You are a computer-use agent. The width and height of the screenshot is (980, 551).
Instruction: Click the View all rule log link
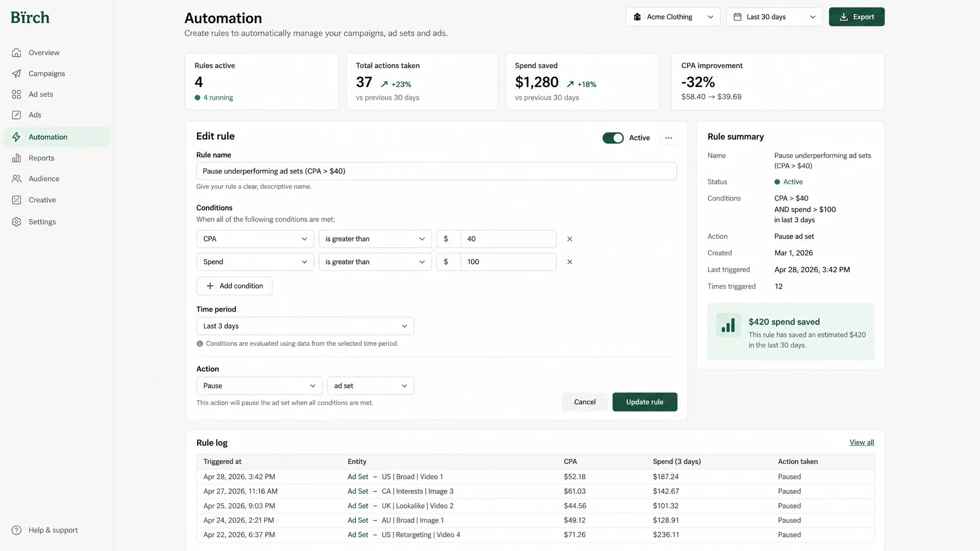pos(862,443)
